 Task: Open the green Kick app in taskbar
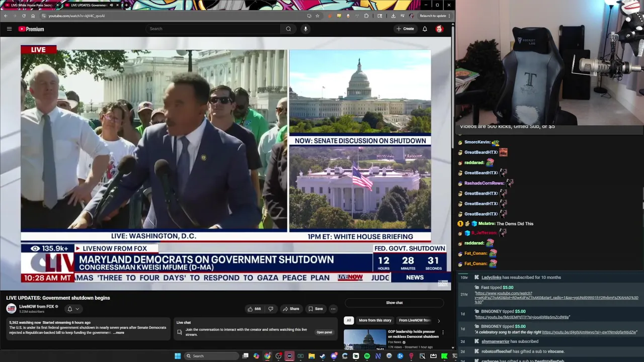(444, 356)
